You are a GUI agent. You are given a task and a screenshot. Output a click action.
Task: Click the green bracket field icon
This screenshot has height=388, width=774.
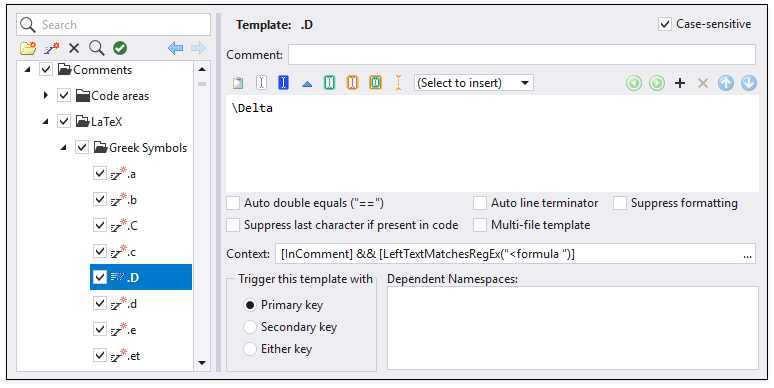329,82
